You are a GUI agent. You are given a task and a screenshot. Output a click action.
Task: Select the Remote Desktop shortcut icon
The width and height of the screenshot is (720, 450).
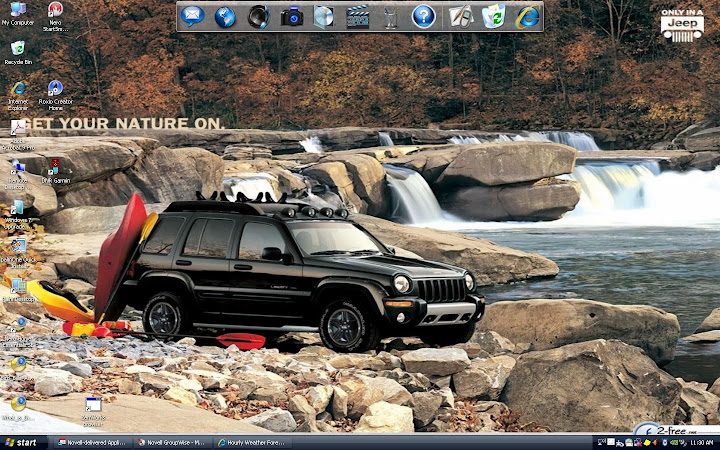coord(18,174)
